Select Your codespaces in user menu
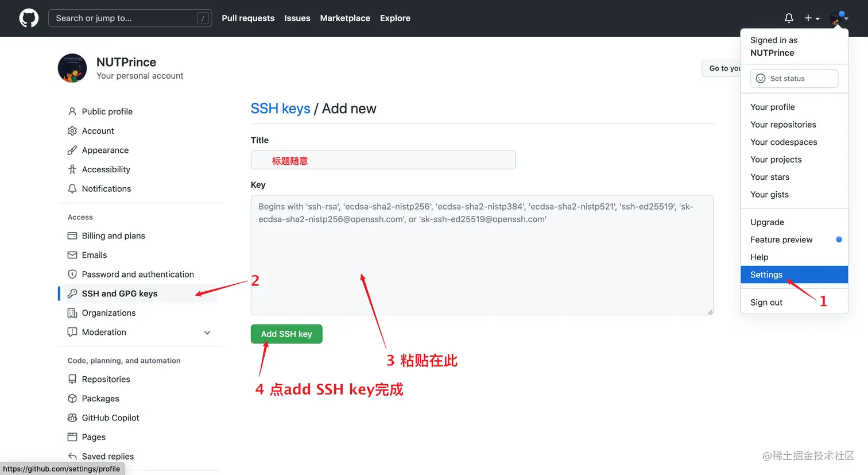 (795, 142)
